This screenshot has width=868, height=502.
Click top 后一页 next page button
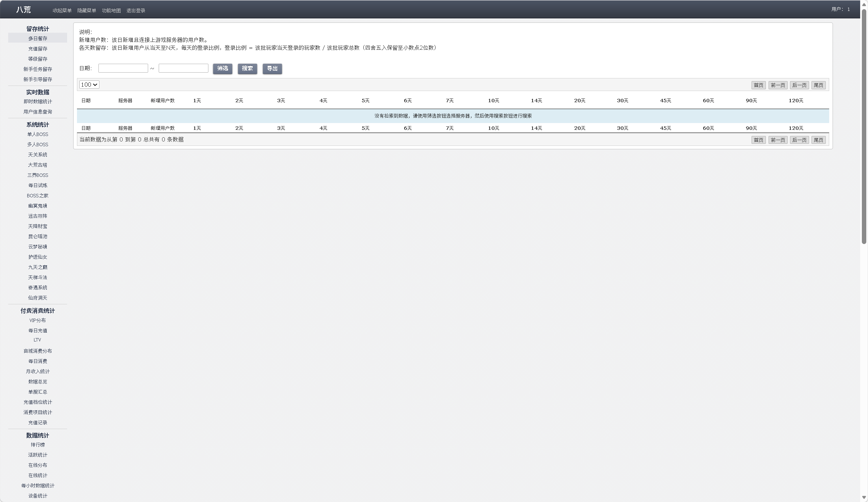[x=799, y=85]
